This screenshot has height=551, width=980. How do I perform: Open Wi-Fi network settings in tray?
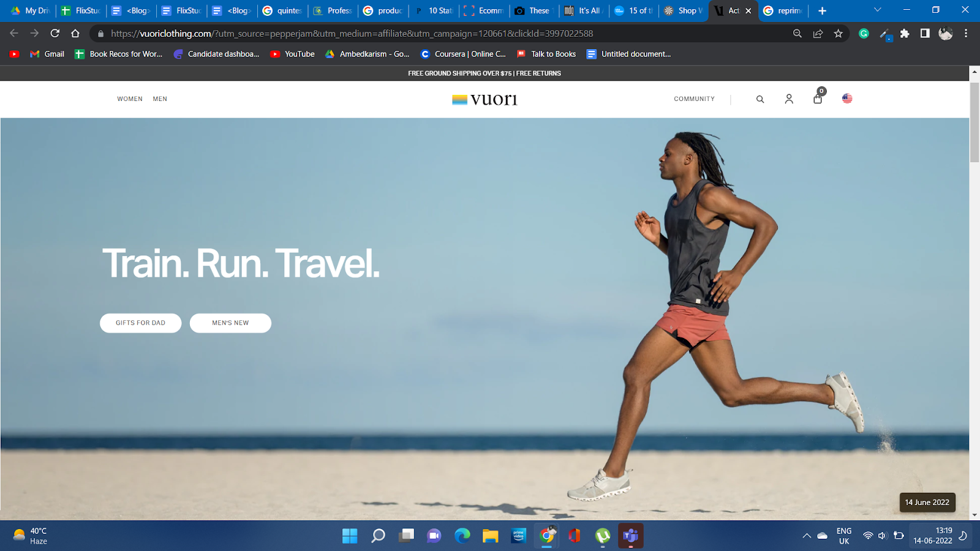click(x=868, y=536)
